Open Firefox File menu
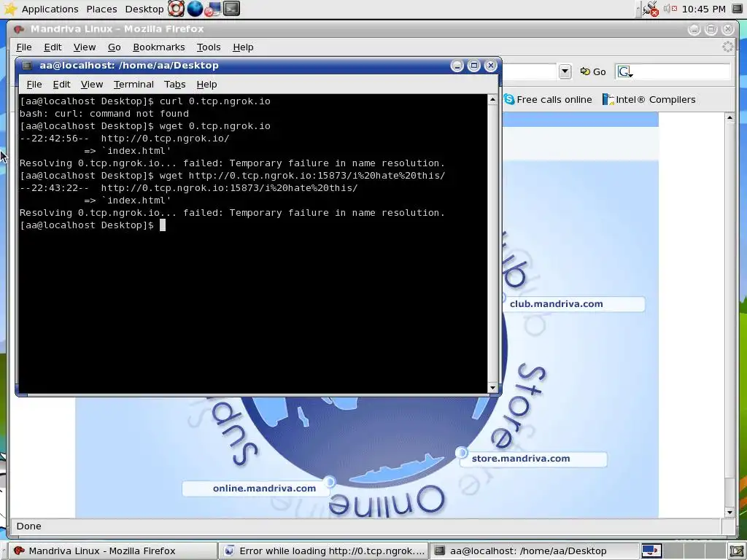The image size is (747, 560). (x=24, y=47)
